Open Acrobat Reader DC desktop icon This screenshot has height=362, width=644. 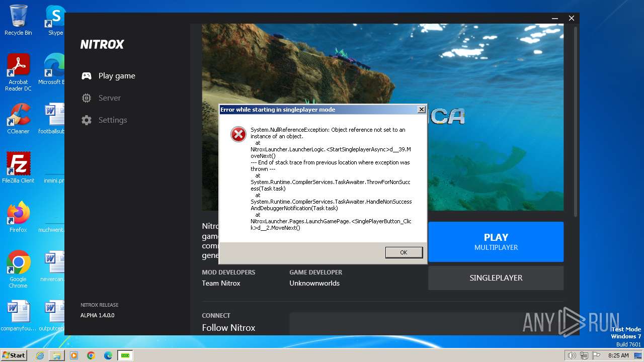(18, 72)
